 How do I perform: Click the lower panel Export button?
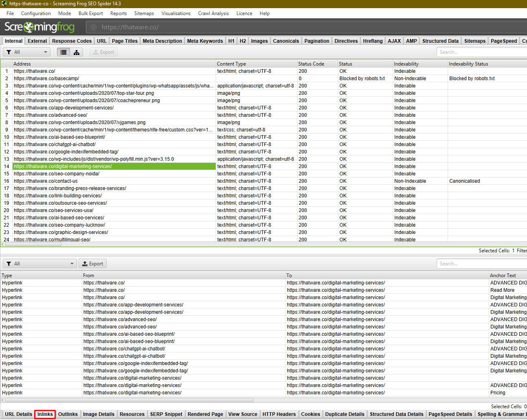[x=93, y=264]
